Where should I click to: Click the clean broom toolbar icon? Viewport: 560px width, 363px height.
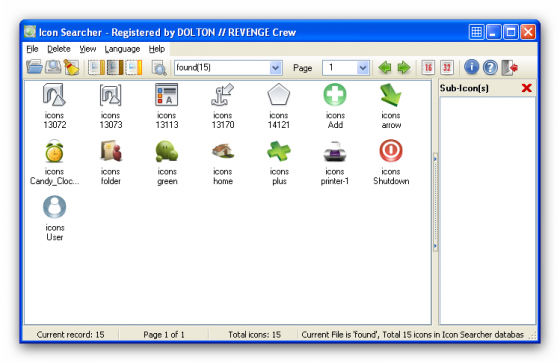click(x=71, y=67)
